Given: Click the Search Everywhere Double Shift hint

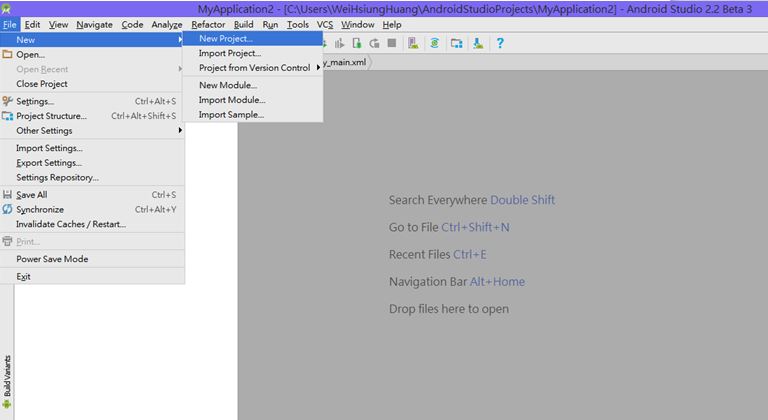Looking at the screenshot, I should [472, 200].
